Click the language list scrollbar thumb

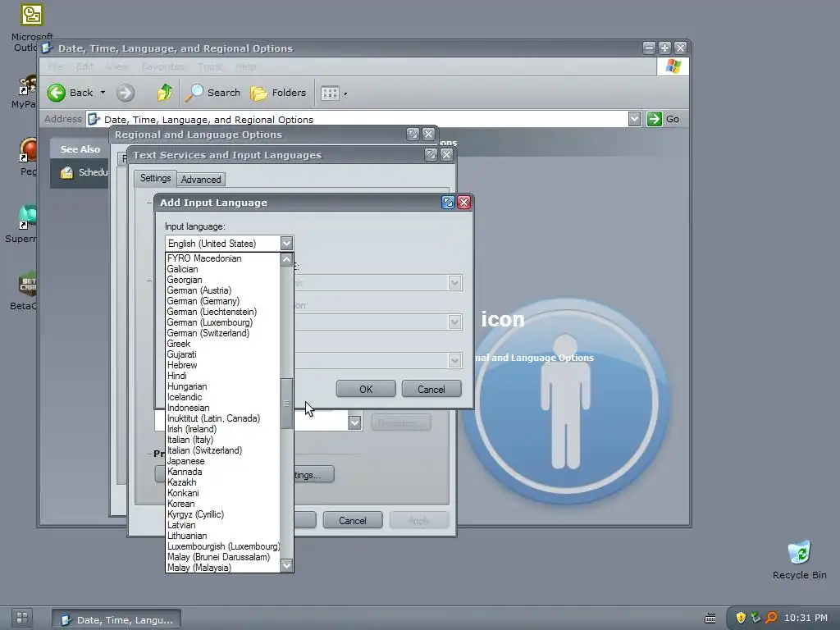pyautogui.click(x=286, y=404)
